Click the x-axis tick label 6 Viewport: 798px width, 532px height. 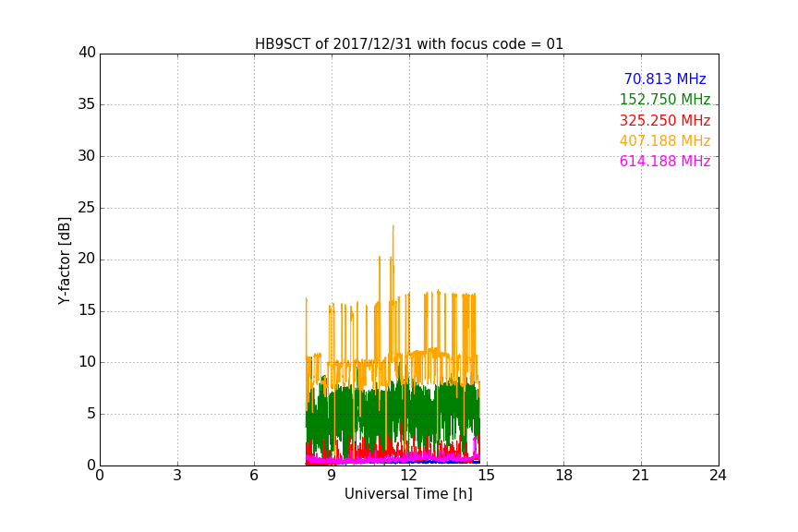coord(254,476)
